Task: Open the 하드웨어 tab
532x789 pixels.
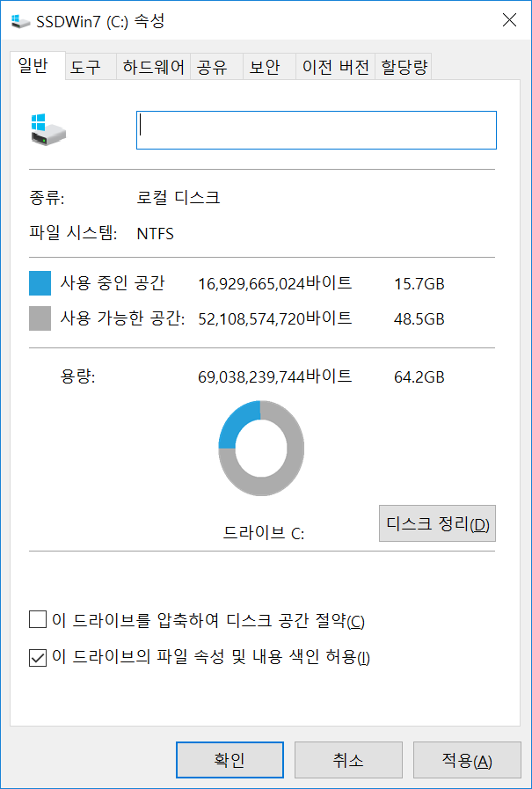Action: pyautogui.click(x=153, y=67)
